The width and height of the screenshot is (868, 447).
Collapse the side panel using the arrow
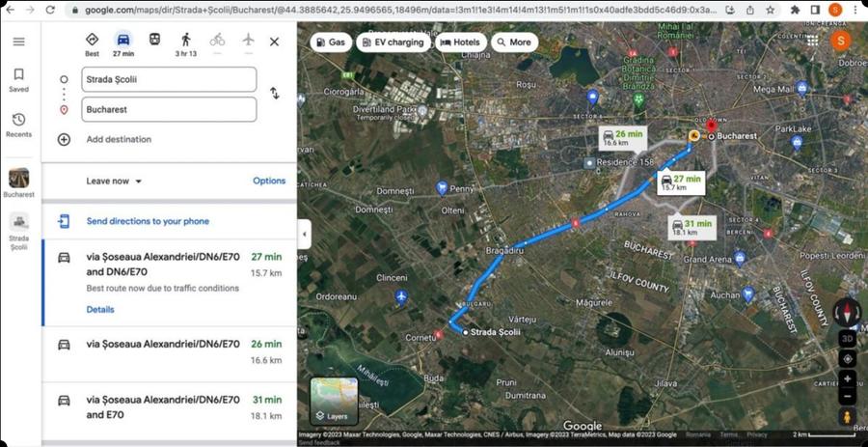305,234
